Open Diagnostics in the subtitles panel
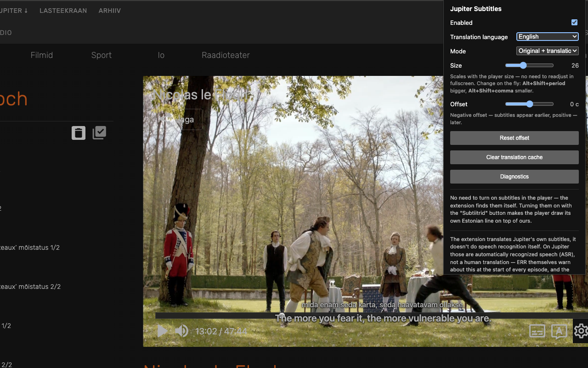Screen dimensions: 588x368 coord(514,177)
